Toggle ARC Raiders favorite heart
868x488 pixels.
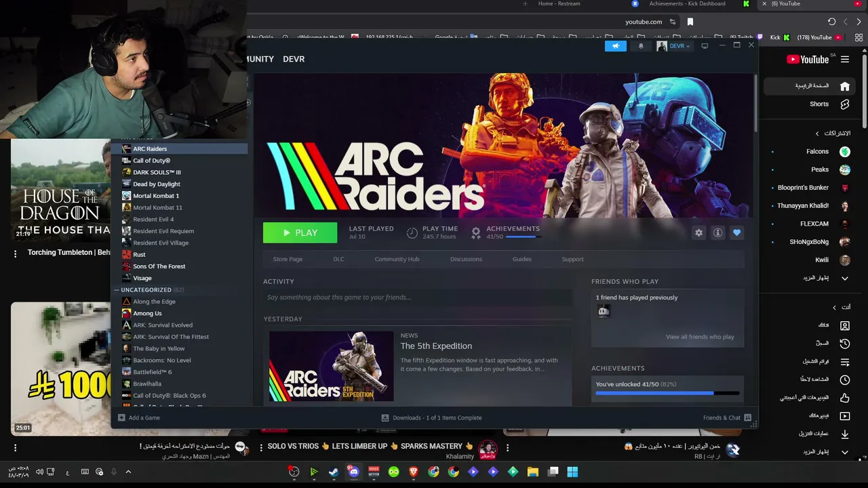click(x=736, y=232)
